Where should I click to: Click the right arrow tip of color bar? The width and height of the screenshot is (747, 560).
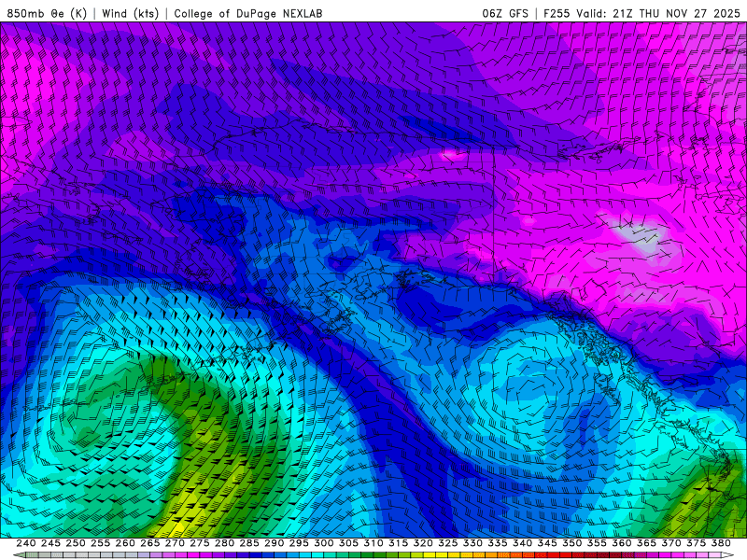[728, 555]
